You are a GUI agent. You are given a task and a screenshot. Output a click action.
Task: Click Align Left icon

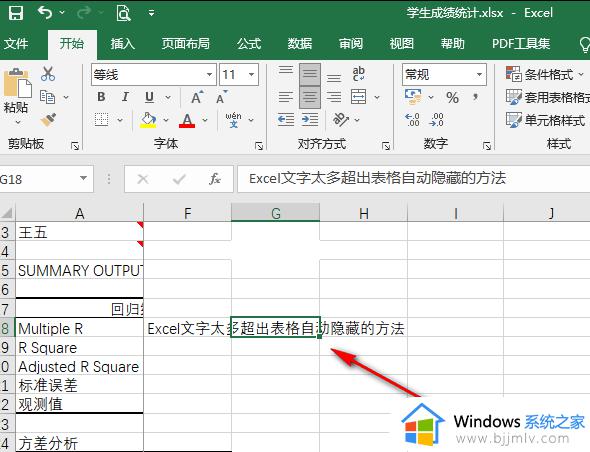click(x=286, y=97)
